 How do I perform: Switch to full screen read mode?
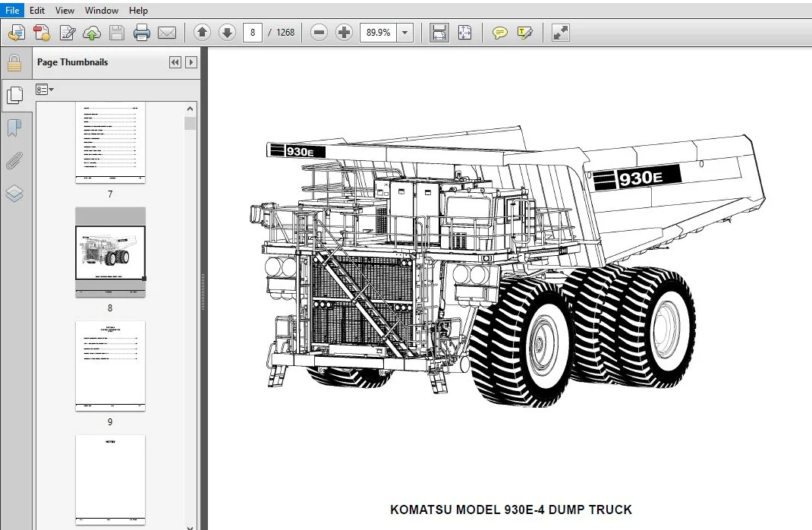(x=560, y=33)
